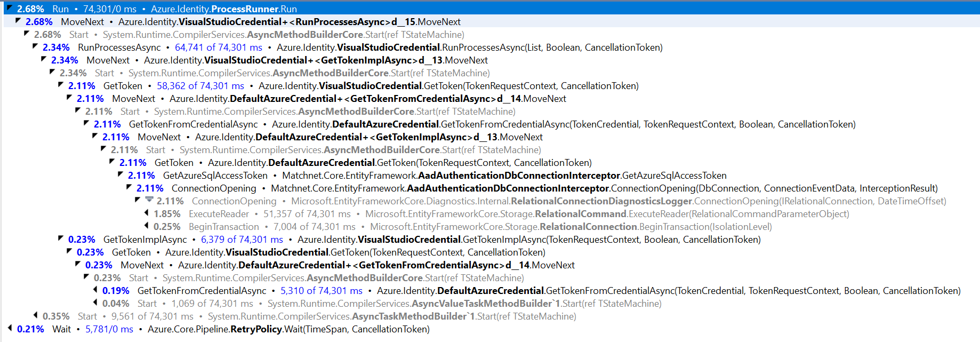Collapse the 2.11% DefaultAzureCredential.GetToken node
Viewport: 980px width, 342px height.
click(112, 162)
